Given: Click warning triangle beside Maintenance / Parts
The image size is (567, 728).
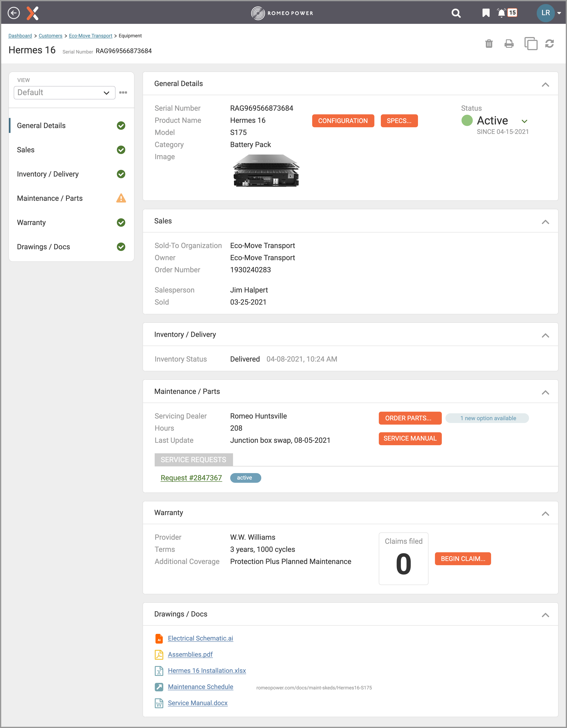Looking at the screenshot, I should 121,198.
